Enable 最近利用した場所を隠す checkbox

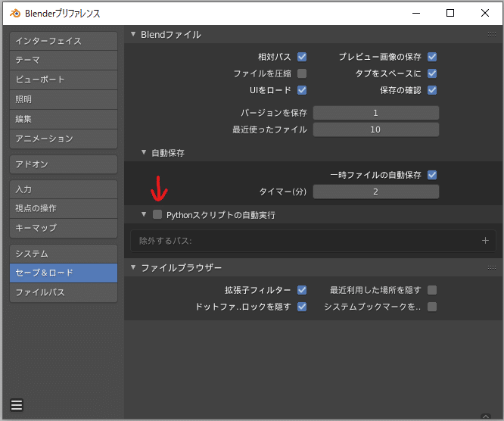pos(432,290)
